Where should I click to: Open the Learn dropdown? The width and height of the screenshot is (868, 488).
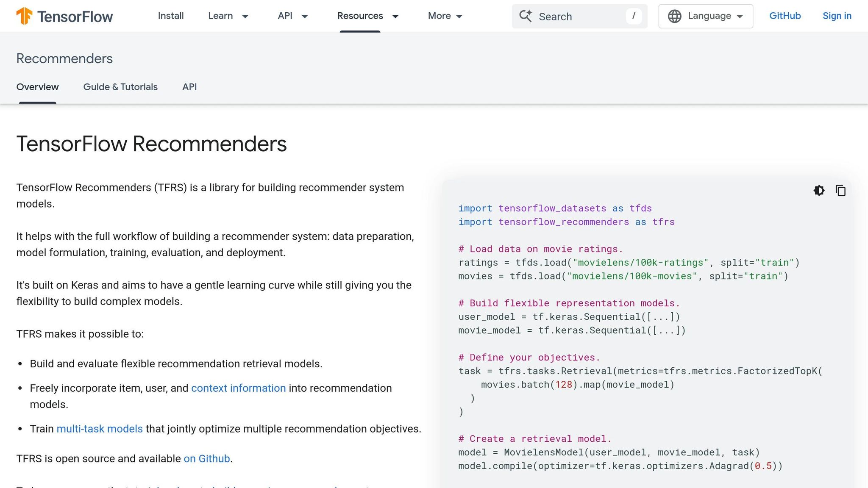tap(229, 16)
